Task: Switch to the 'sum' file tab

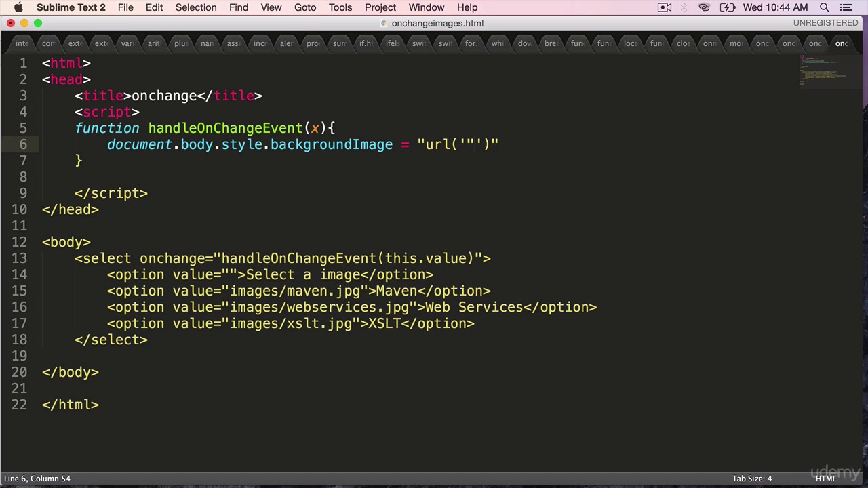Action: click(x=340, y=43)
